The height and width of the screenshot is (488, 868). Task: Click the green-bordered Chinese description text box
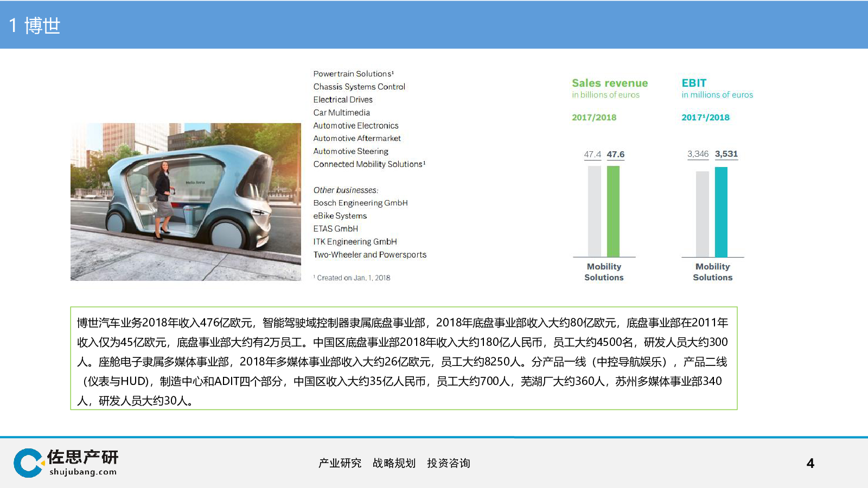404,358
